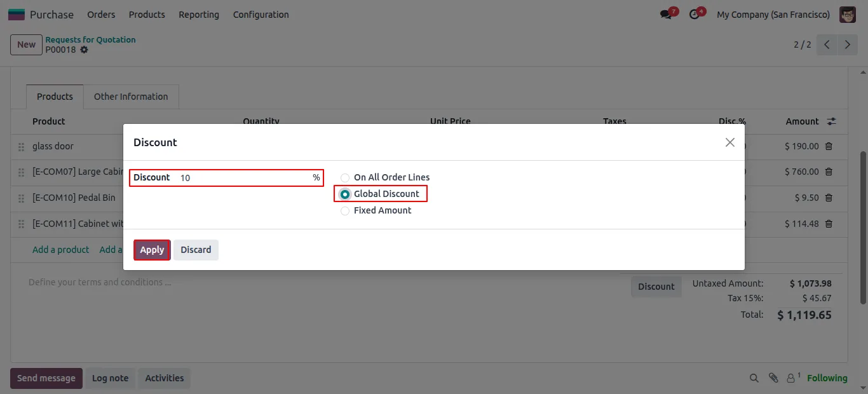Delete the $ 760.00 order line

829,172
